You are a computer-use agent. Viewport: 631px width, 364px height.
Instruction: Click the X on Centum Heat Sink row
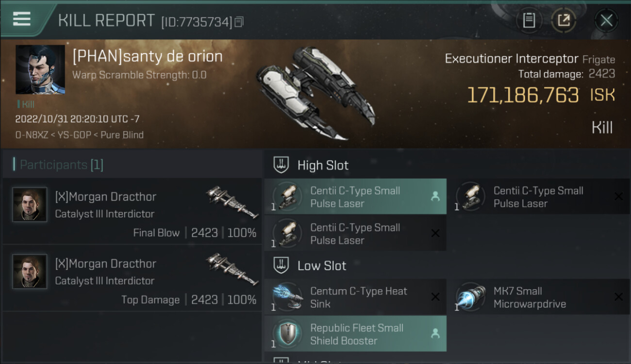[435, 297]
